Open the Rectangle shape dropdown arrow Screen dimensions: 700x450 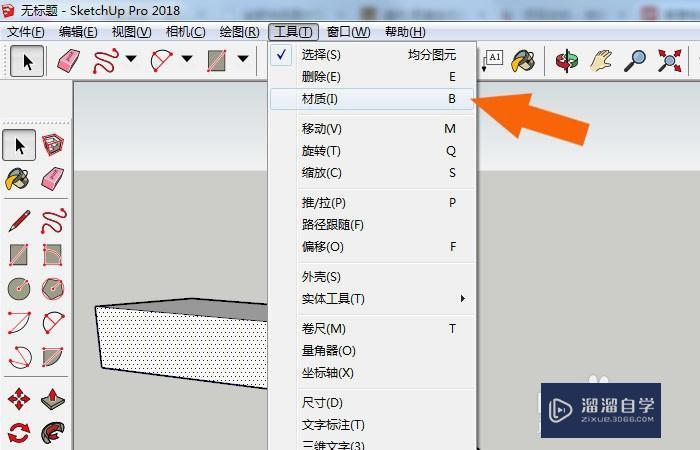[242, 58]
